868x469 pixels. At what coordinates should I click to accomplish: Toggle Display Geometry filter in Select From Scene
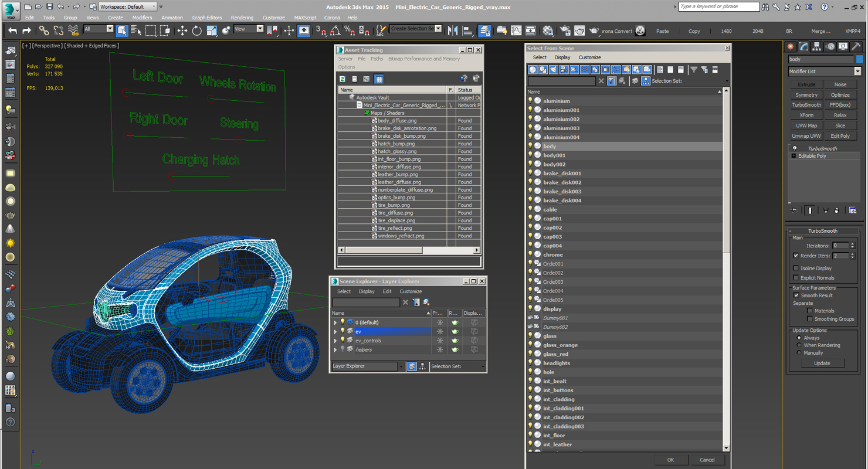pyautogui.click(x=533, y=70)
